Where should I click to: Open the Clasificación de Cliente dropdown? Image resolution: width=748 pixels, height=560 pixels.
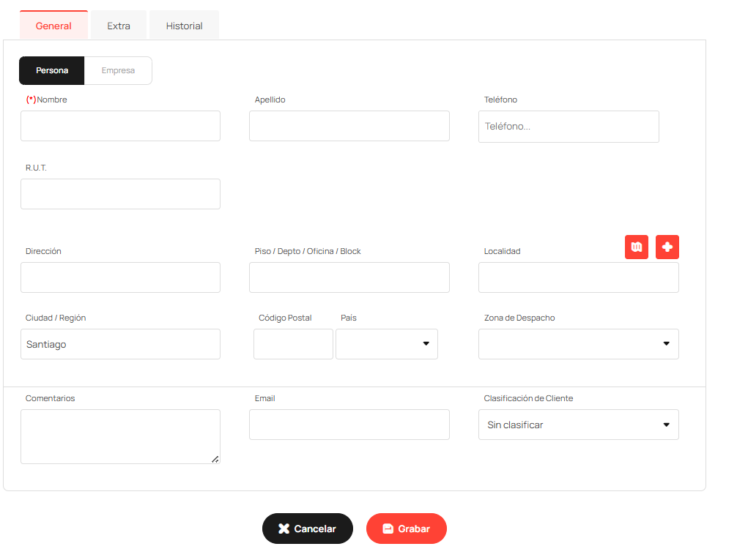pos(578,425)
